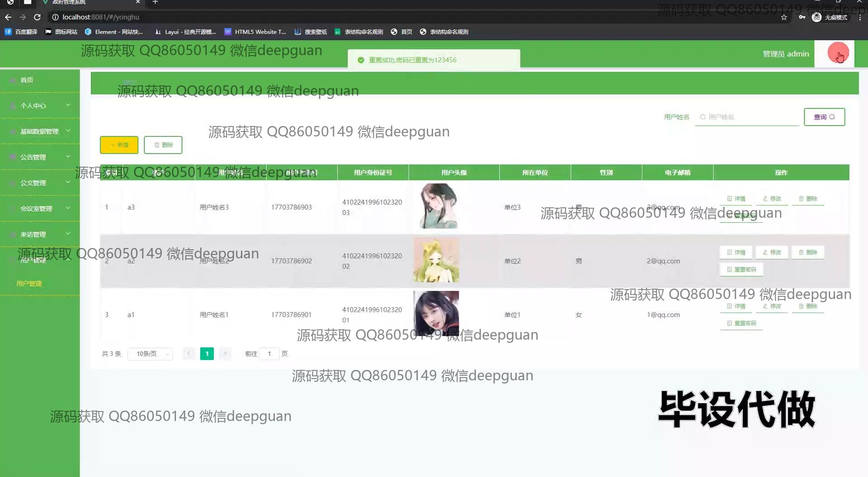
Task: Click the avatar thumbnail of user a2
Action: pos(436,260)
